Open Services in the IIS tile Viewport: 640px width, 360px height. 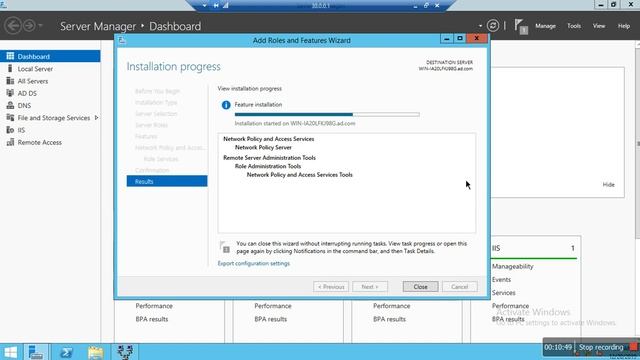coord(503,293)
